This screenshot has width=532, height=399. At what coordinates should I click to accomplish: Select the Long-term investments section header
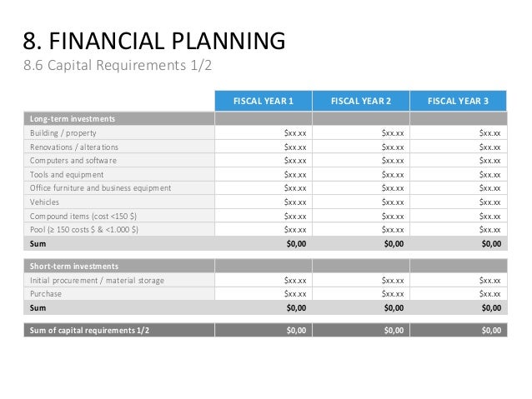(x=73, y=119)
